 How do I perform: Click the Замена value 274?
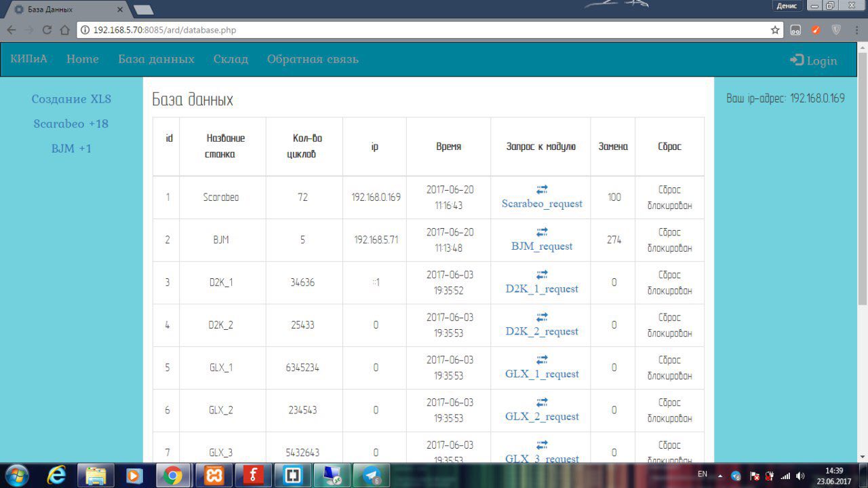(x=614, y=240)
